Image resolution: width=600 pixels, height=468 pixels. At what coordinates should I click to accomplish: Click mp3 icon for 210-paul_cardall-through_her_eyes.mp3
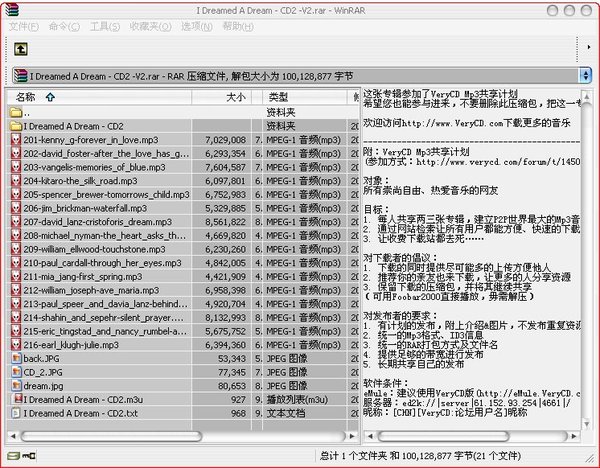pyautogui.click(x=16, y=263)
